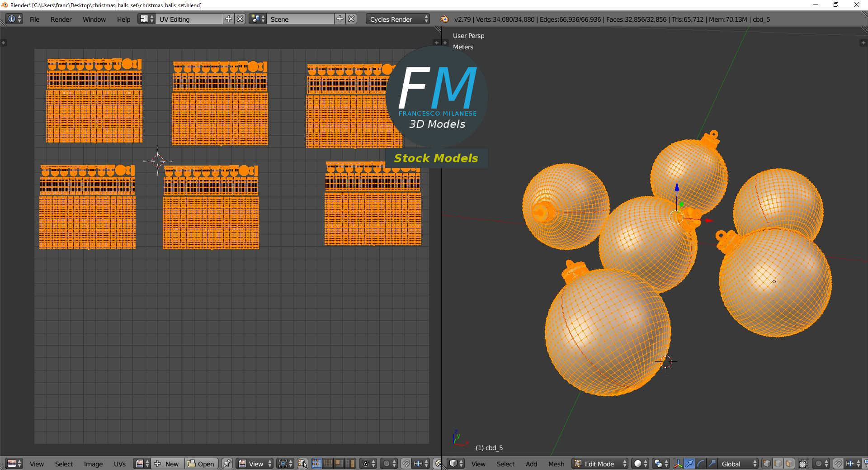Toggle limit selection to visible
868x470 pixels.
803,464
